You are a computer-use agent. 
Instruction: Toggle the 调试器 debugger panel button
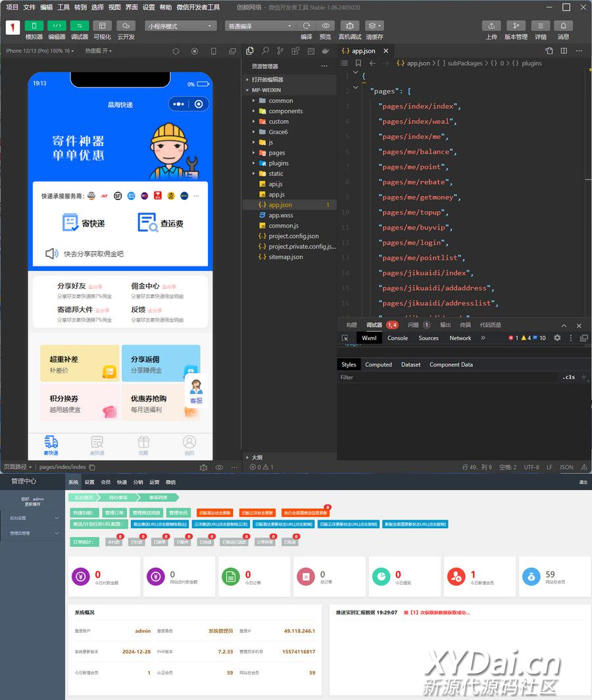click(79, 26)
